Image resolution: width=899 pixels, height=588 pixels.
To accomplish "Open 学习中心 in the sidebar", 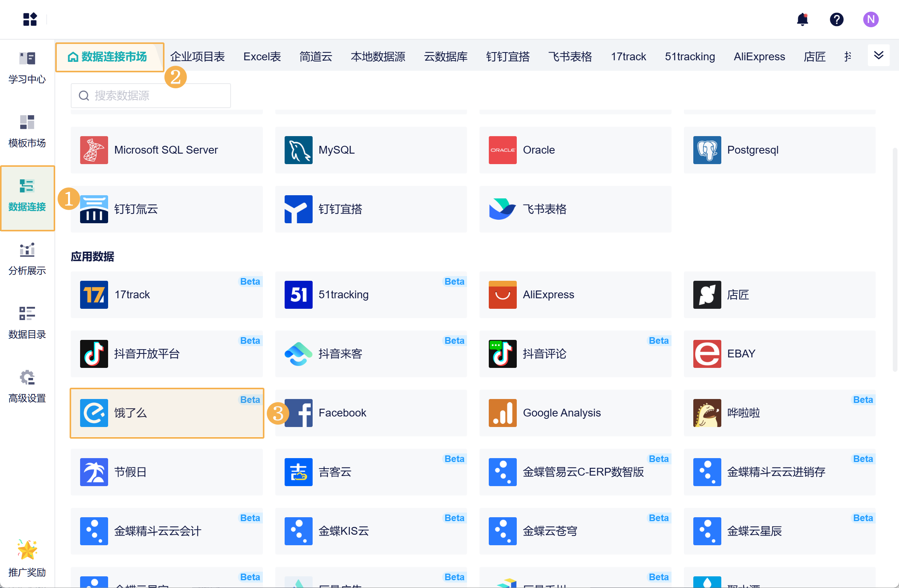I will tap(27, 68).
